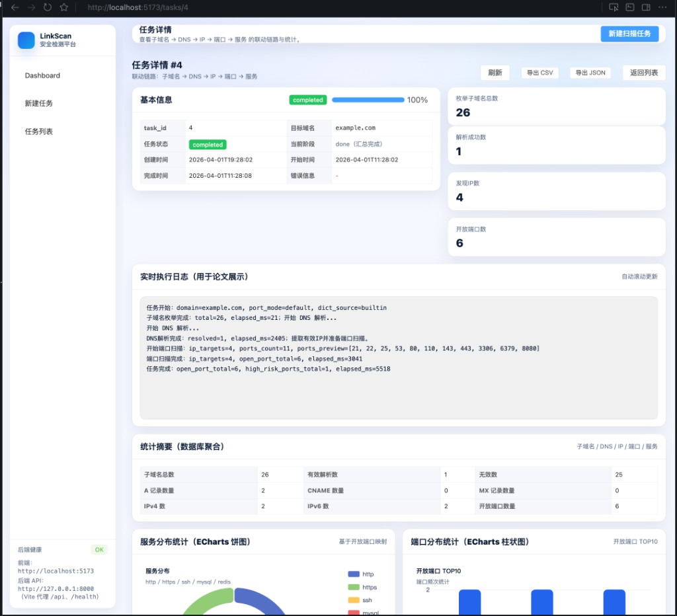Viewport: 677px width, 616px height.
Task: Open 任务列表 in the sidebar
Action: [x=39, y=132]
